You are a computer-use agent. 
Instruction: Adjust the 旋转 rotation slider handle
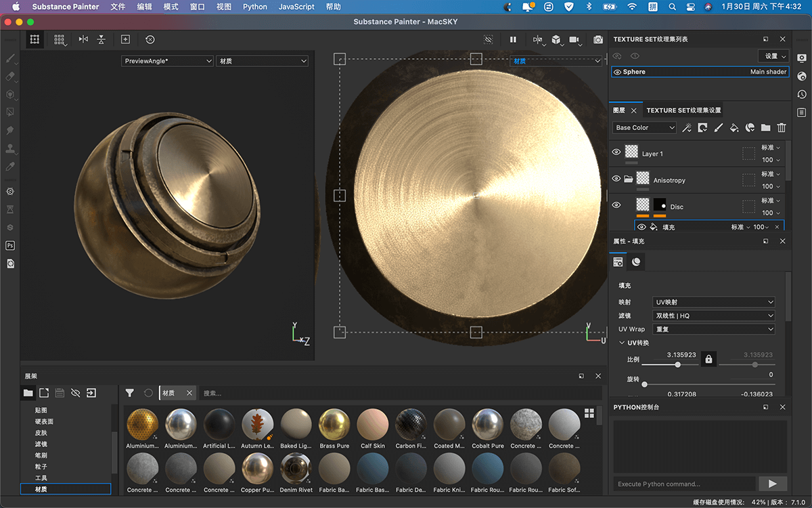(x=644, y=385)
